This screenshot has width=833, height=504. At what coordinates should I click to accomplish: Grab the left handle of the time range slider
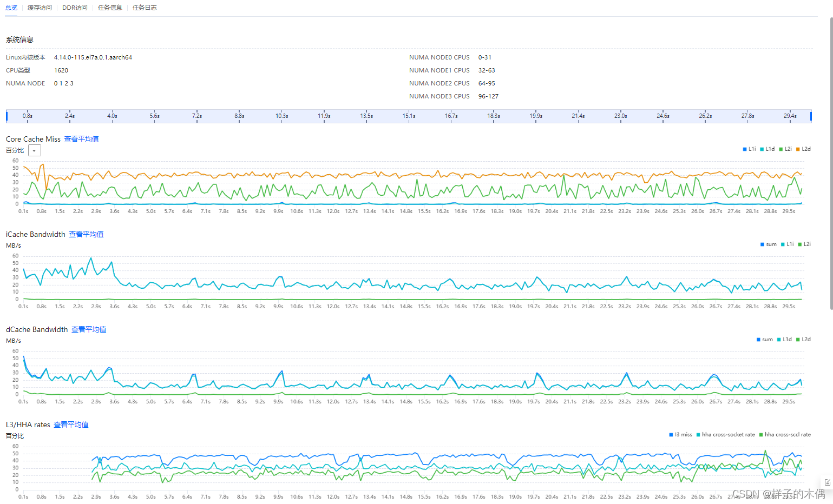[x=6, y=116]
